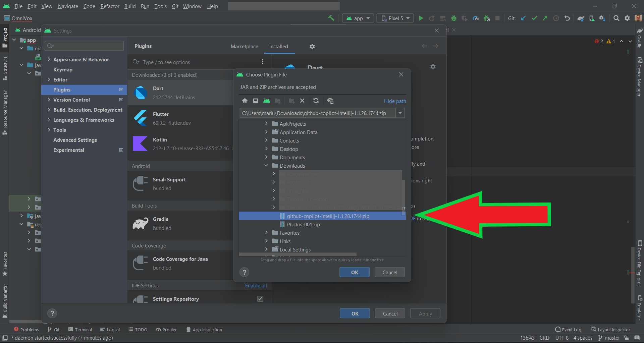The image size is (644, 343).
Task: Click the Home directory icon in file chooser
Action: pyautogui.click(x=245, y=101)
